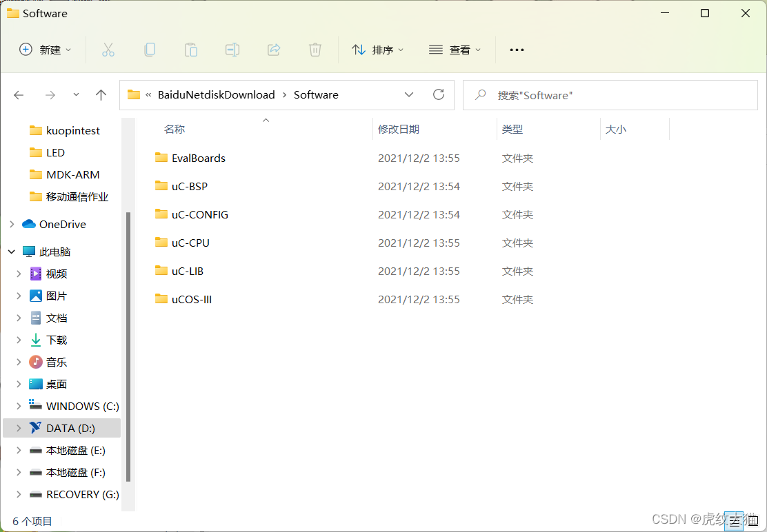Click Software segment in address path
The width and height of the screenshot is (767, 532).
coord(316,95)
